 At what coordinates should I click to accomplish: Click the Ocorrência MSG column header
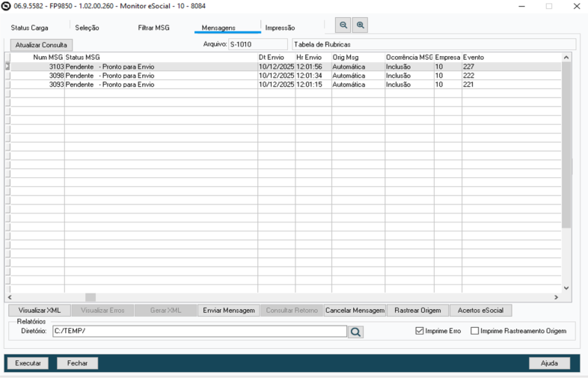pos(409,58)
